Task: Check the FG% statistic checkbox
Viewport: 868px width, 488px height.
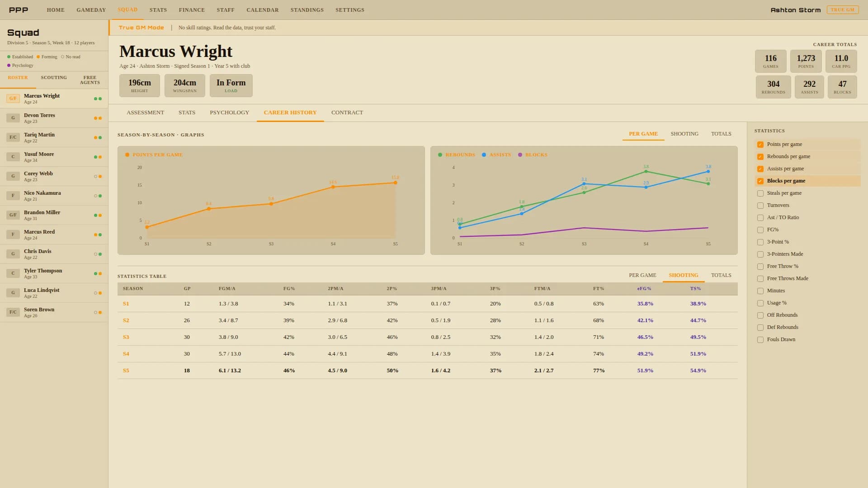Action: pyautogui.click(x=760, y=230)
